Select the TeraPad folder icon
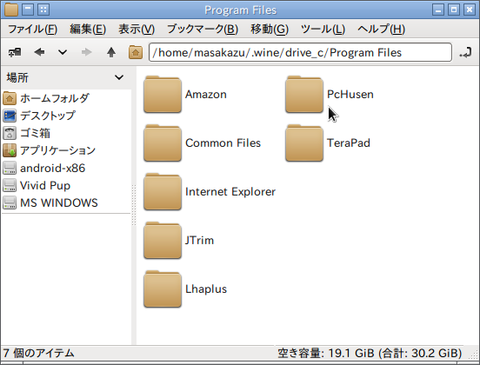Viewport: 480px width, 365px height. click(304, 143)
